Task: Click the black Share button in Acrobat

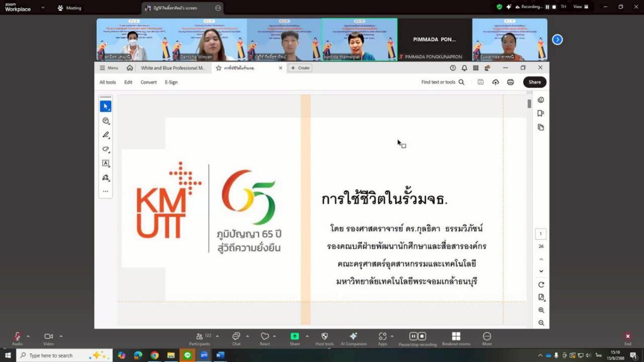Action: (x=535, y=82)
